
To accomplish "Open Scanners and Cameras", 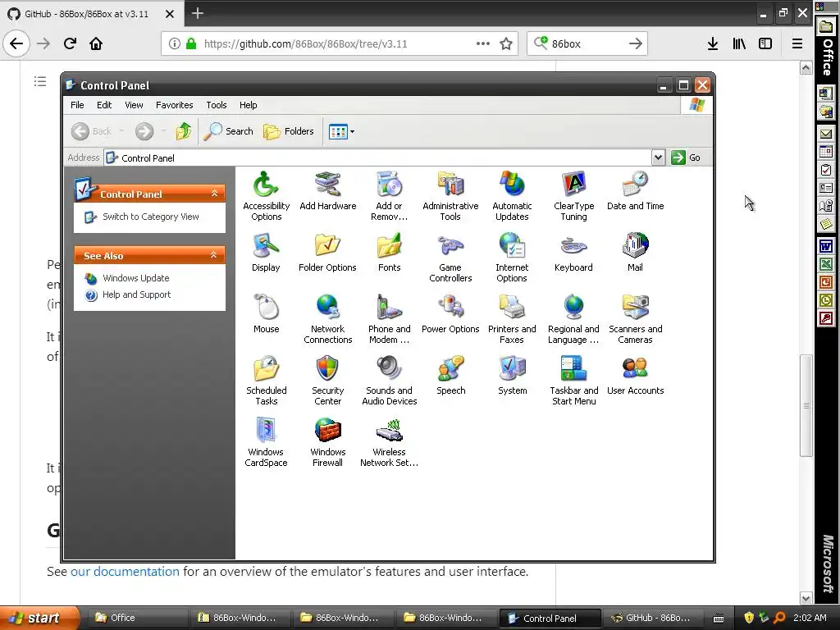I will [635, 319].
